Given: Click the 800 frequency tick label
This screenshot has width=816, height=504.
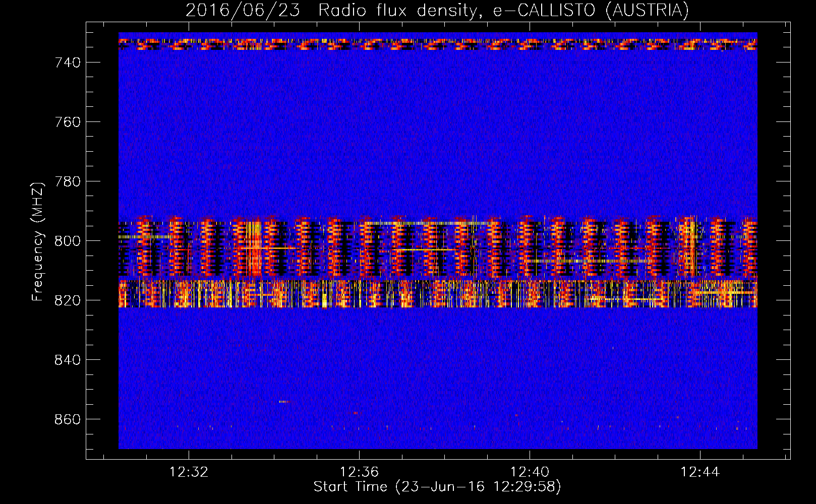Looking at the screenshot, I should click(x=68, y=241).
